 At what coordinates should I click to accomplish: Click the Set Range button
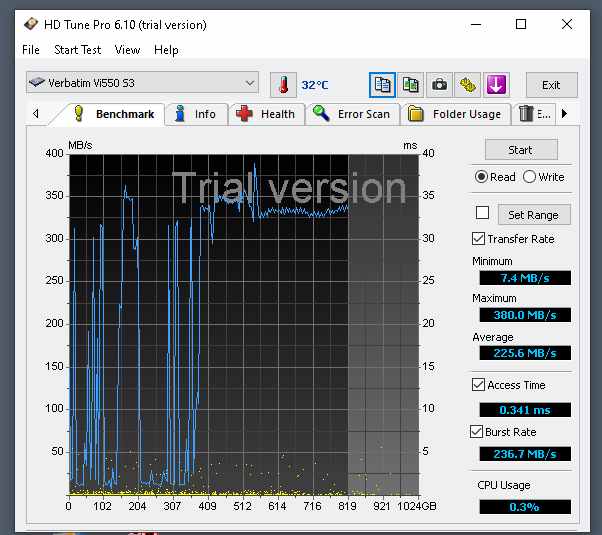[x=533, y=215]
